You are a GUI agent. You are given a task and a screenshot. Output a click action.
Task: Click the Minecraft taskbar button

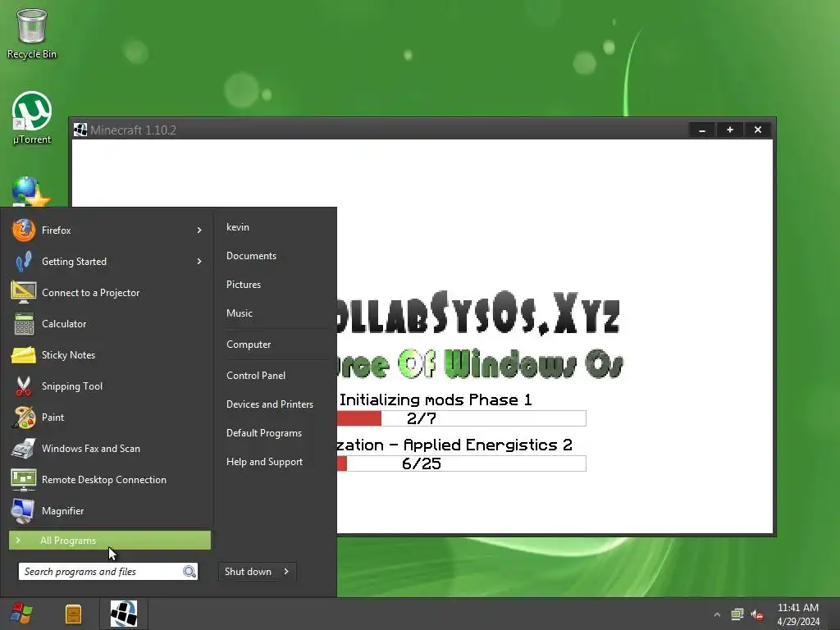pos(124,614)
